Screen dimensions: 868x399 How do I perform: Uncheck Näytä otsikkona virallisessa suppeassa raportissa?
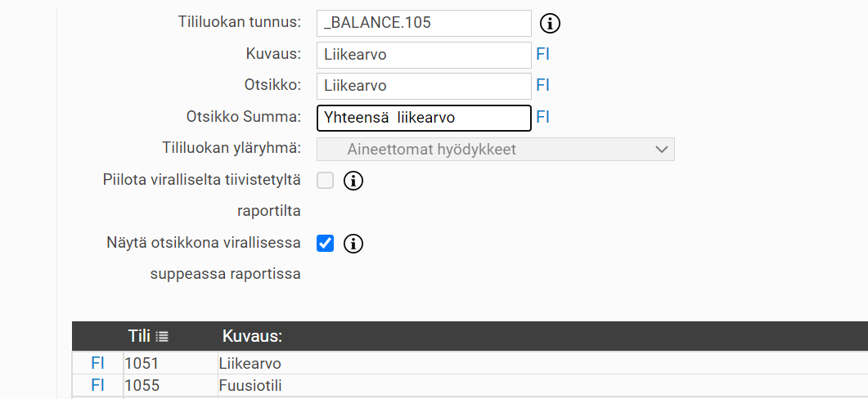[x=326, y=243]
